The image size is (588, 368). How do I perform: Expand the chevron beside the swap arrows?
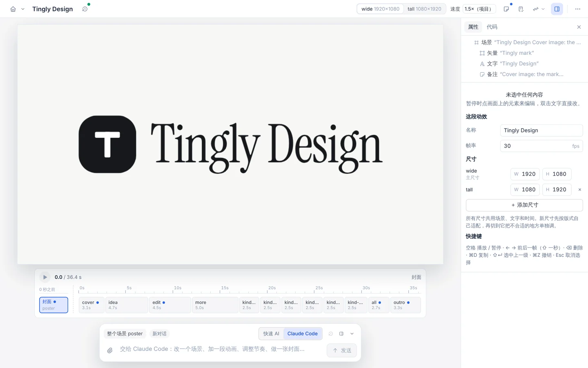pos(543,9)
